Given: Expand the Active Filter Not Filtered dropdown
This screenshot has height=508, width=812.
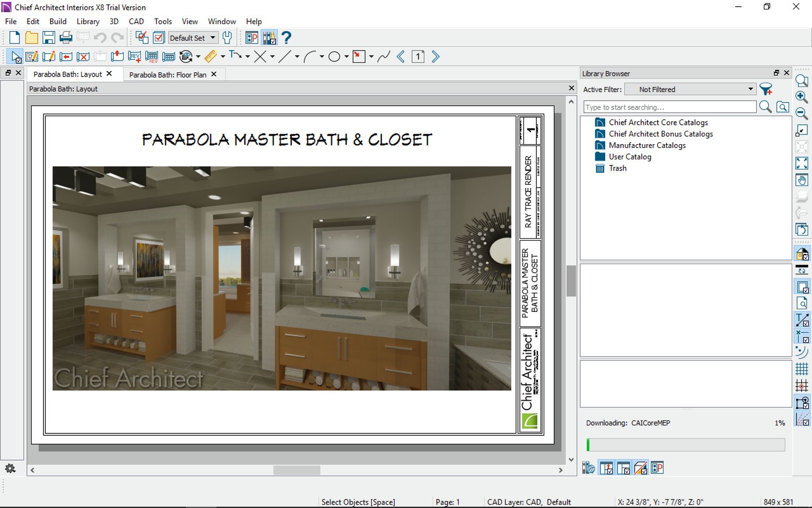Looking at the screenshot, I should pos(690,89).
